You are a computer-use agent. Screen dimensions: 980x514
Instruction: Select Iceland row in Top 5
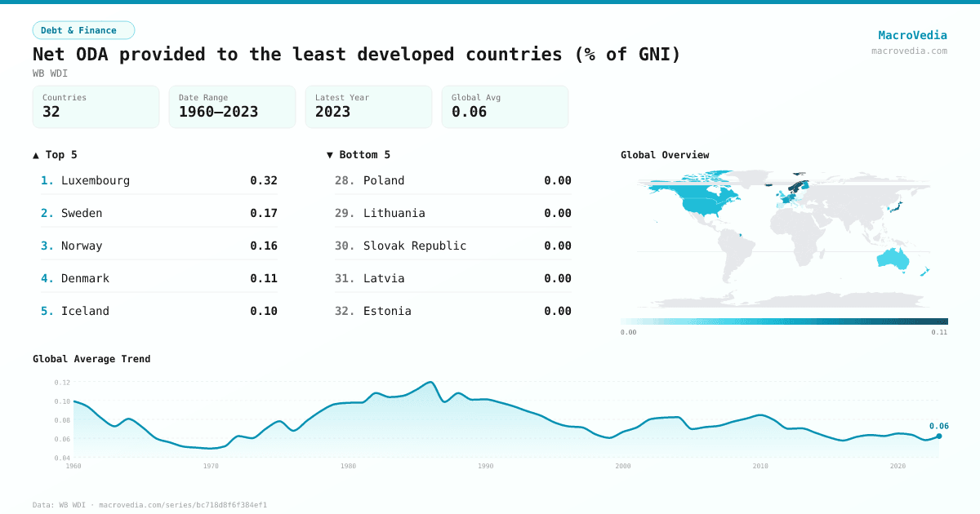coord(159,311)
